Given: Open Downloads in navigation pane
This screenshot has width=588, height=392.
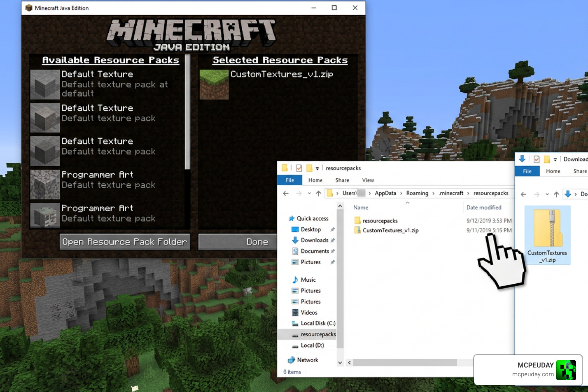Looking at the screenshot, I should pyautogui.click(x=314, y=240).
